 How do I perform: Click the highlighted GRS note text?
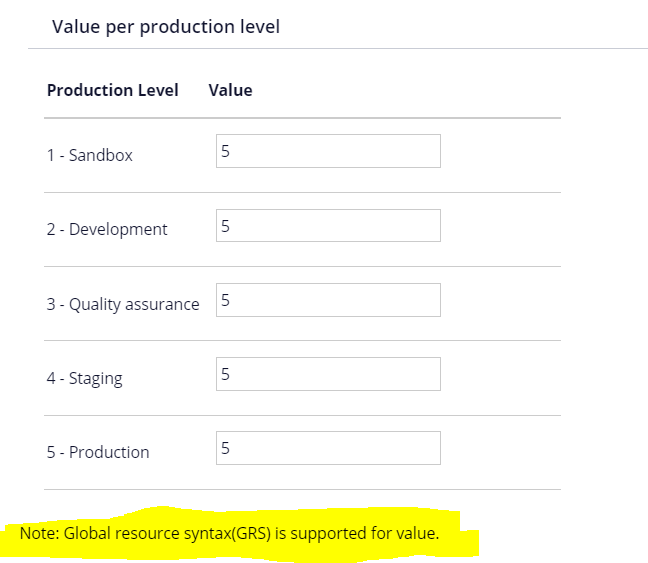pyautogui.click(x=229, y=533)
